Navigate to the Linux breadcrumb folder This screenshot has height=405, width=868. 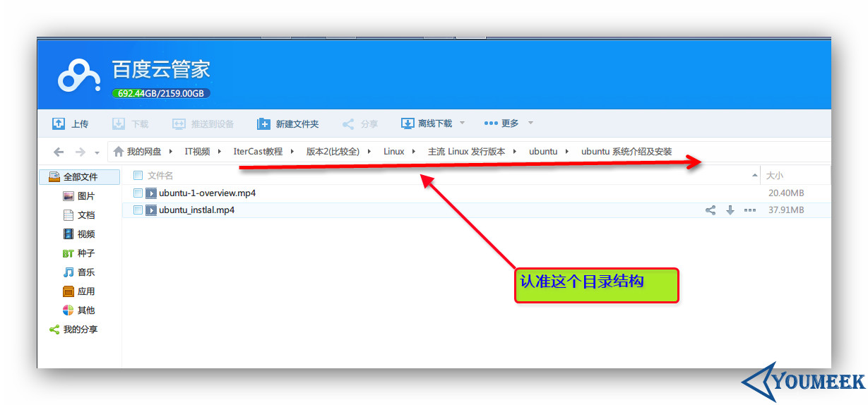tap(394, 152)
